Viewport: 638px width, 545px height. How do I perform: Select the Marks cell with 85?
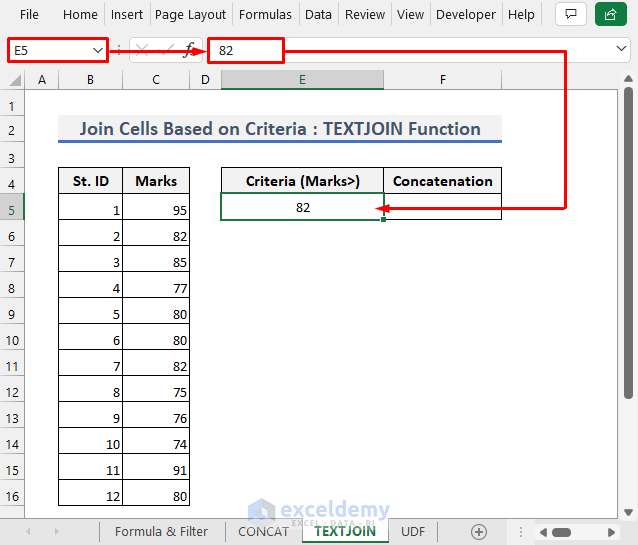[x=156, y=259]
